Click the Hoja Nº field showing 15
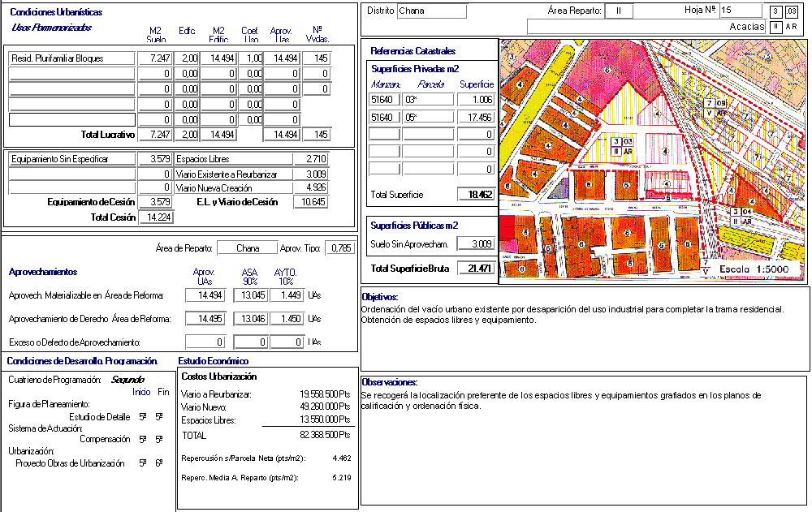Screen dimensions: 812x512 pyautogui.click(x=740, y=11)
